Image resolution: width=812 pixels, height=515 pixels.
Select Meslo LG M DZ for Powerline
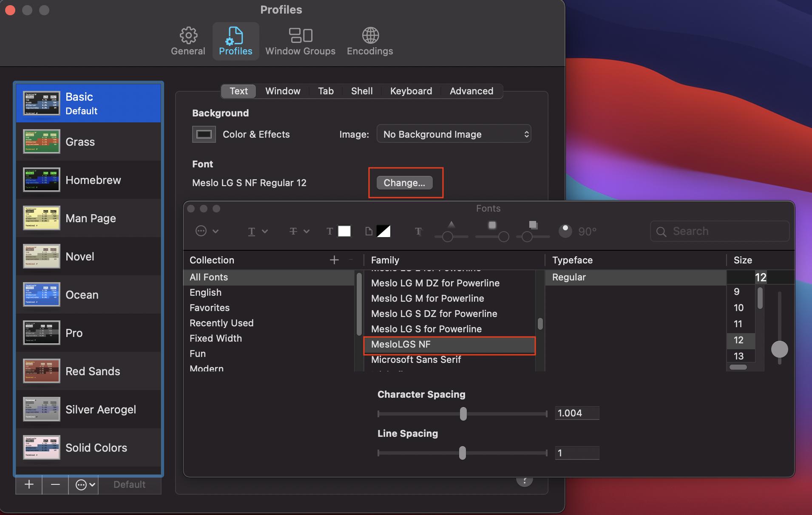[x=449, y=283]
